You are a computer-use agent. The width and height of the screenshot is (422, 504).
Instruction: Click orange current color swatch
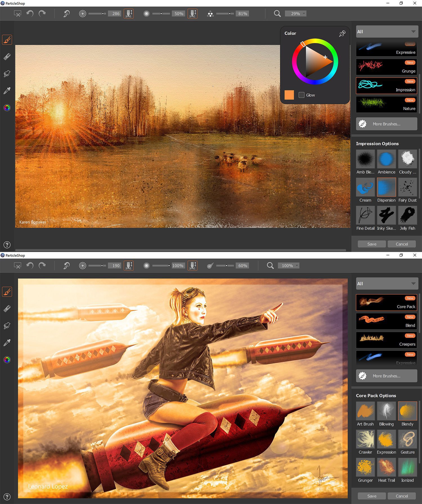[x=289, y=95]
